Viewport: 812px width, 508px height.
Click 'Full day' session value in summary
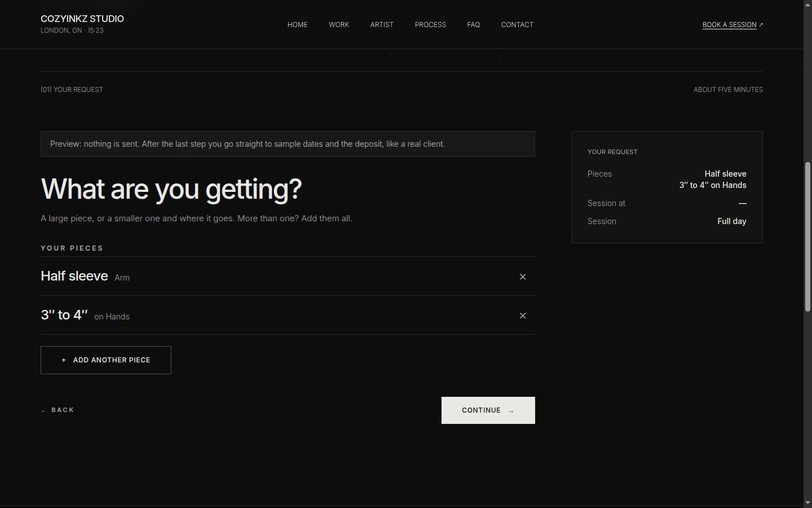(x=732, y=221)
